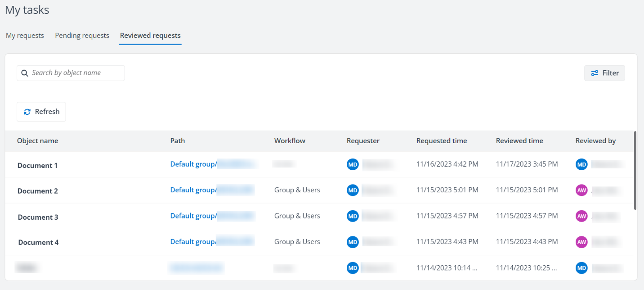This screenshot has width=644, height=290.
Task: Switch to the My requests tab
Action: (25, 35)
